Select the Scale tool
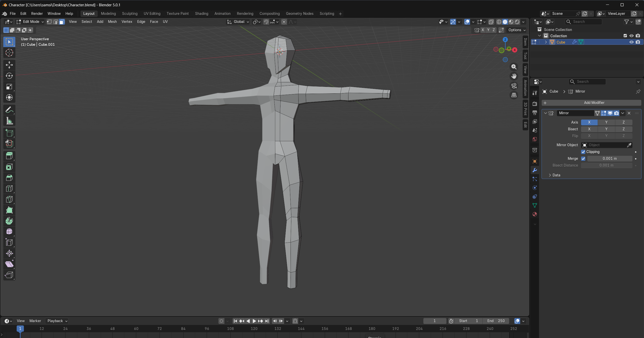This screenshot has width=644, height=338. pyautogui.click(x=9, y=87)
